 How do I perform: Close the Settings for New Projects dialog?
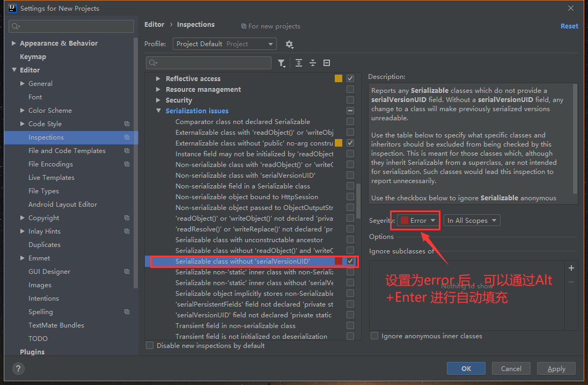(571, 8)
